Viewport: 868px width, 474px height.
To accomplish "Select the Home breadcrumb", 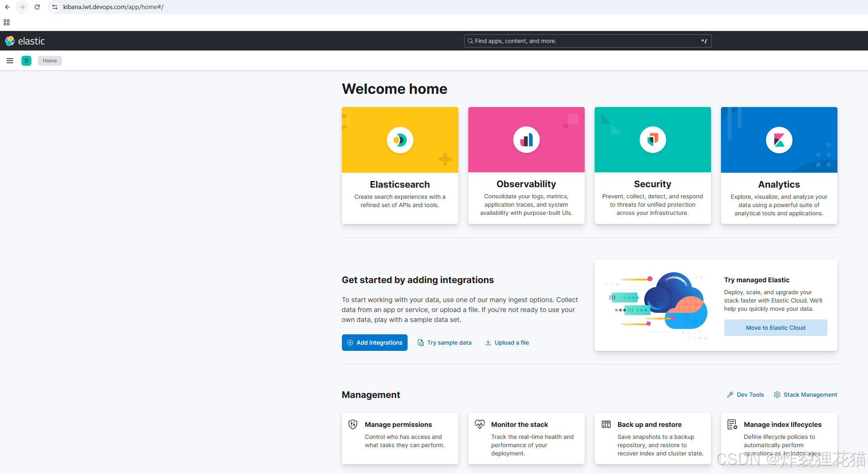I will click(50, 61).
